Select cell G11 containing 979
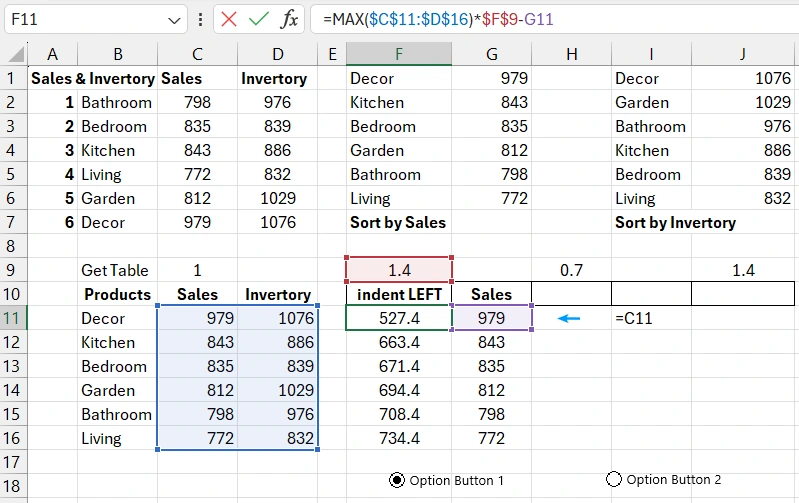Screen dimensions: 799x503 (x=492, y=318)
